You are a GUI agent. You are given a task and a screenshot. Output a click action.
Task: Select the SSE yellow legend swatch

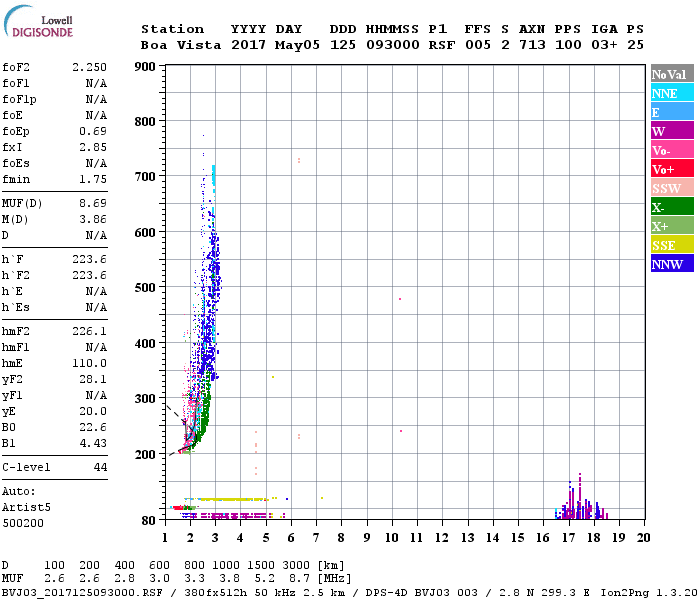pos(672,245)
